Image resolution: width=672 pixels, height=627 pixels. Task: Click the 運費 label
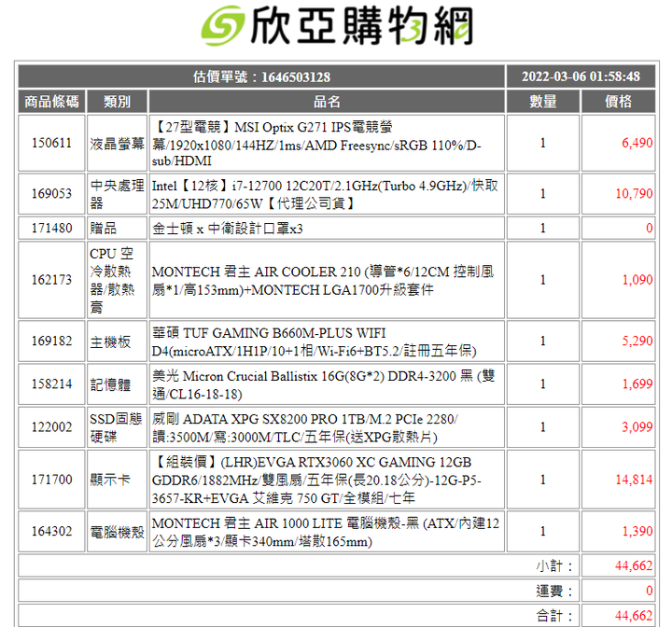point(554,591)
